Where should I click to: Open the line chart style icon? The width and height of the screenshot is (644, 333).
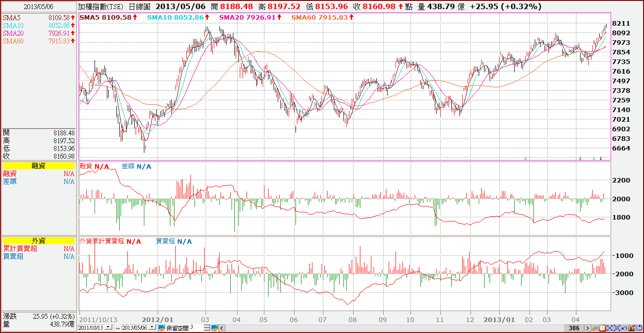pyautogui.click(x=595, y=328)
